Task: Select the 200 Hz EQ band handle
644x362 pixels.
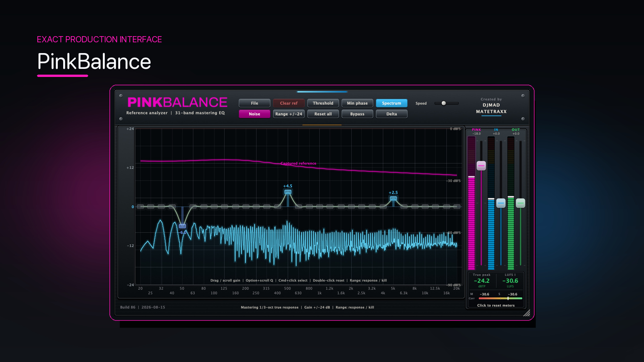Action: 246,207
